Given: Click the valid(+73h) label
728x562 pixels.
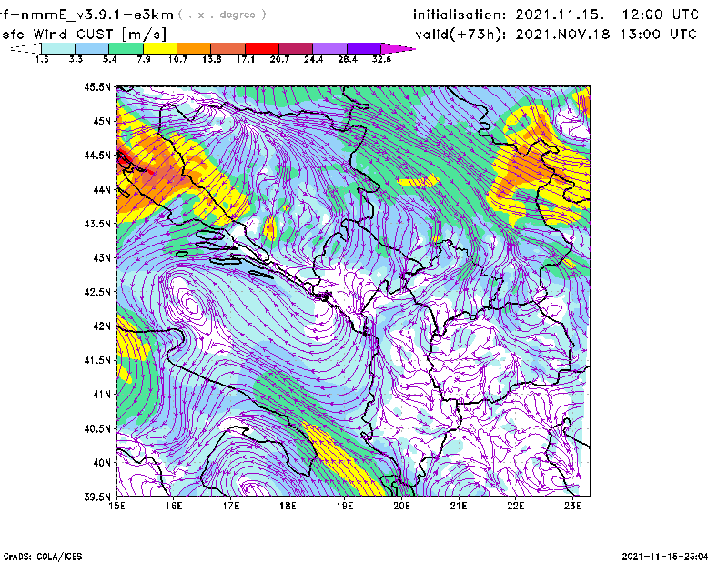Looking at the screenshot, I should pyautogui.click(x=460, y=35).
